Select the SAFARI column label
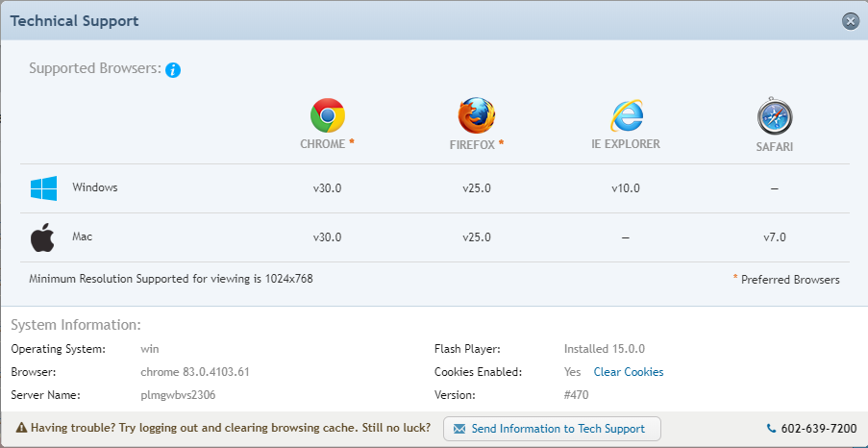Viewport: 868px width, 448px height. point(775,147)
